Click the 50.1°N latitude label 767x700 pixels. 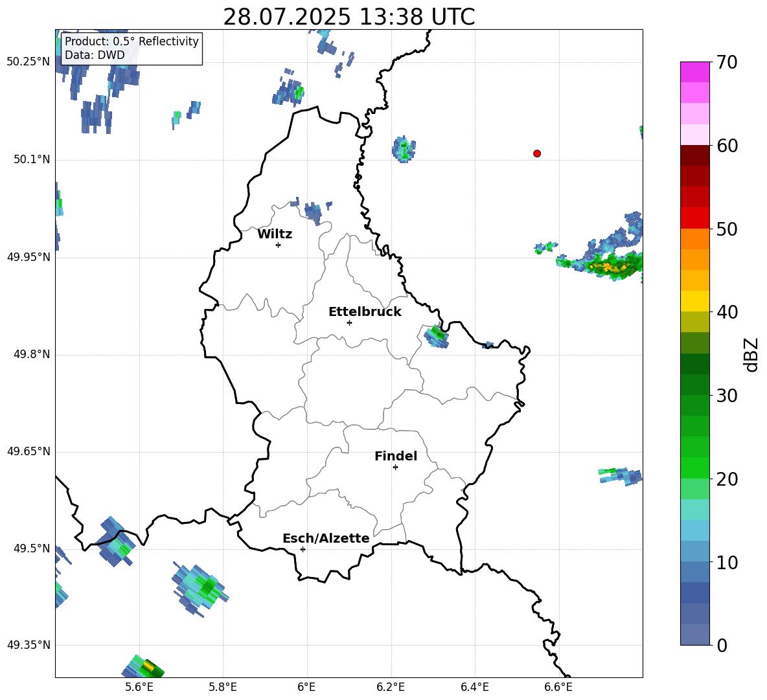(x=32, y=159)
